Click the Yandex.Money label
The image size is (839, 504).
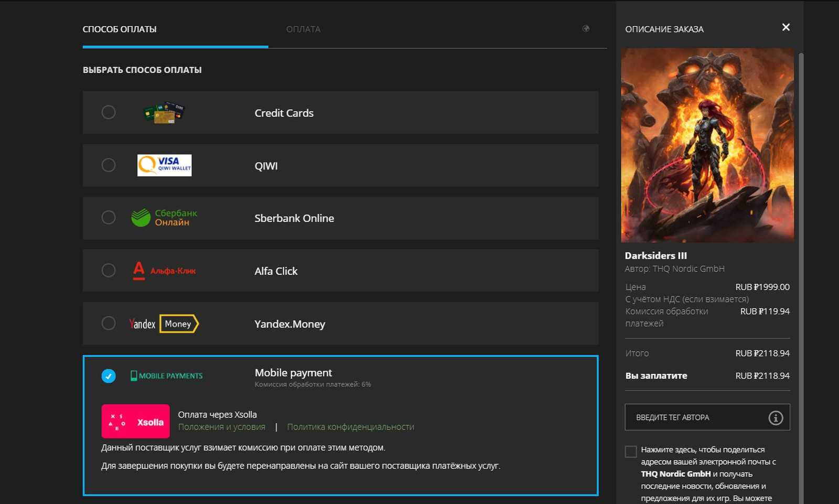click(x=290, y=324)
